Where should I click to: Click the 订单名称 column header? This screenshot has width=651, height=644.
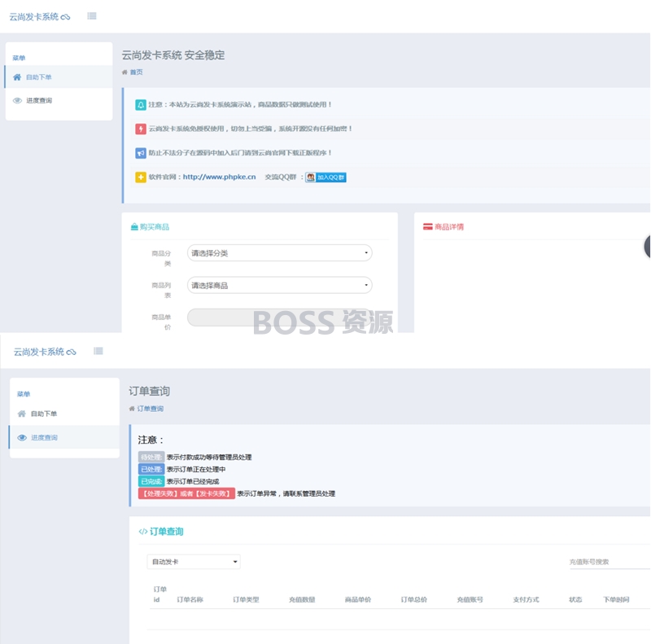tap(190, 599)
